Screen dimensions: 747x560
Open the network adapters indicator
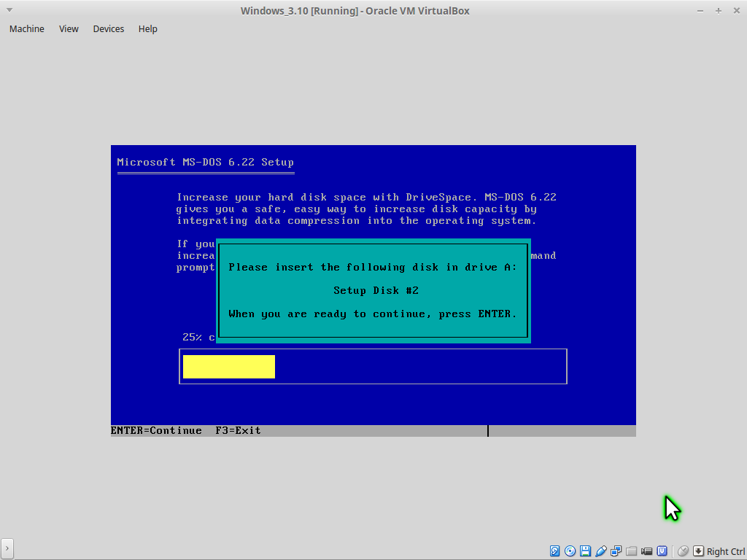click(616, 551)
